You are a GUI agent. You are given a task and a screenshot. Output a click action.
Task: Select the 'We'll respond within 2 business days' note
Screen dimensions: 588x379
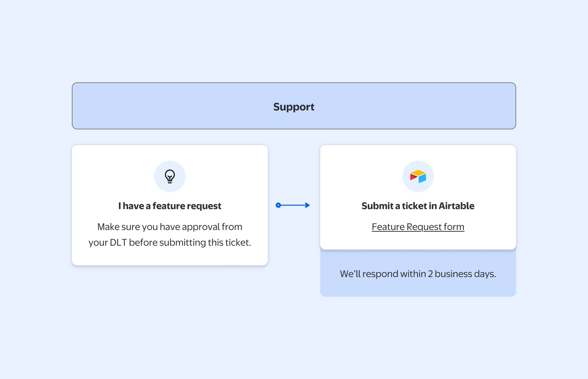point(418,274)
